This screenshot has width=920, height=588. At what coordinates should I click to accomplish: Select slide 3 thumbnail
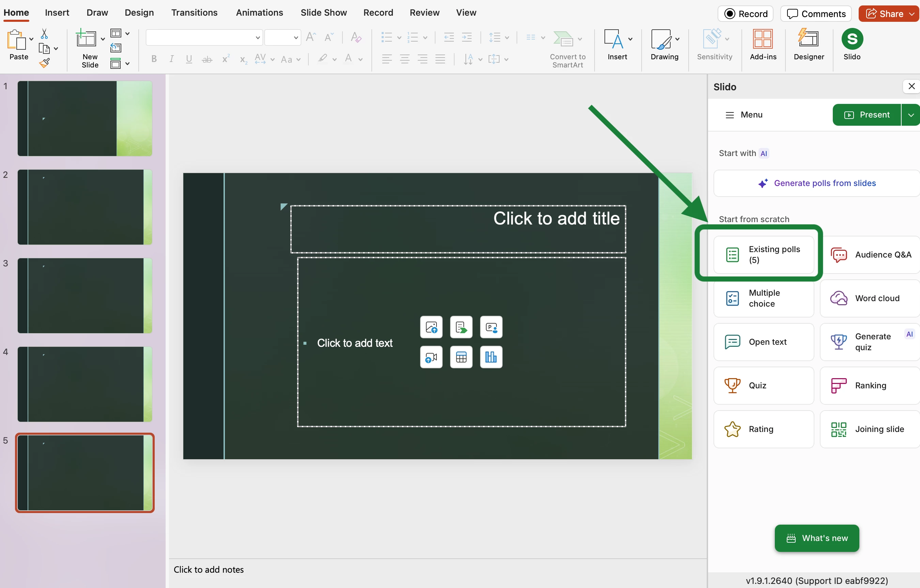(x=85, y=295)
